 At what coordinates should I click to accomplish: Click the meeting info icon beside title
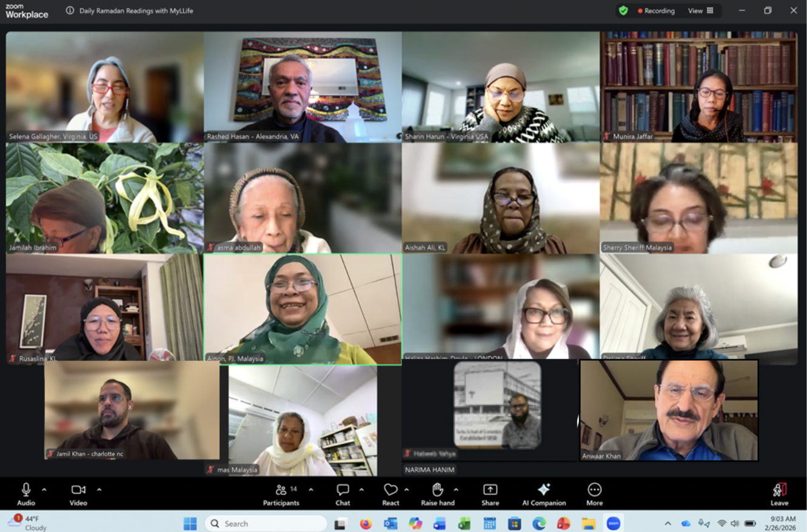point(70,10)
